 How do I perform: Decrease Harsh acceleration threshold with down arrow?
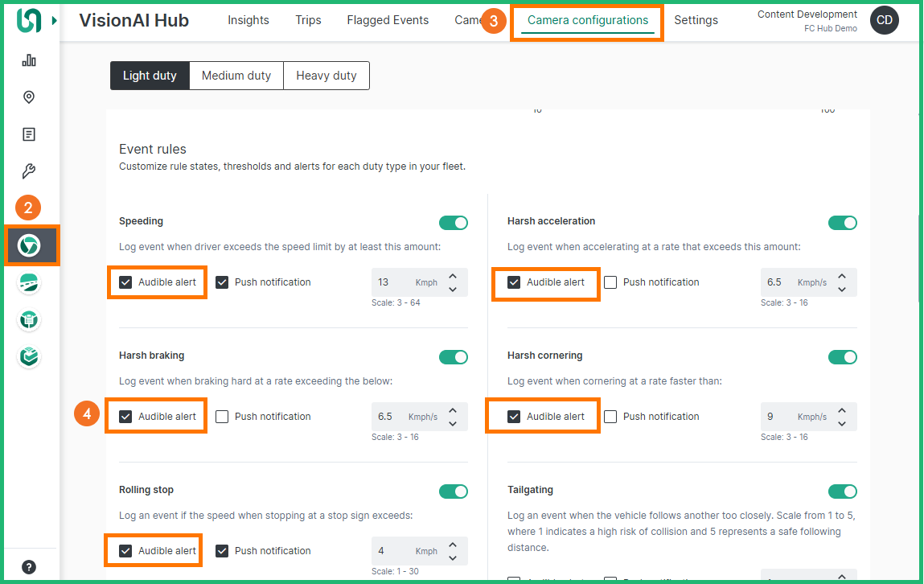[841, 290]
